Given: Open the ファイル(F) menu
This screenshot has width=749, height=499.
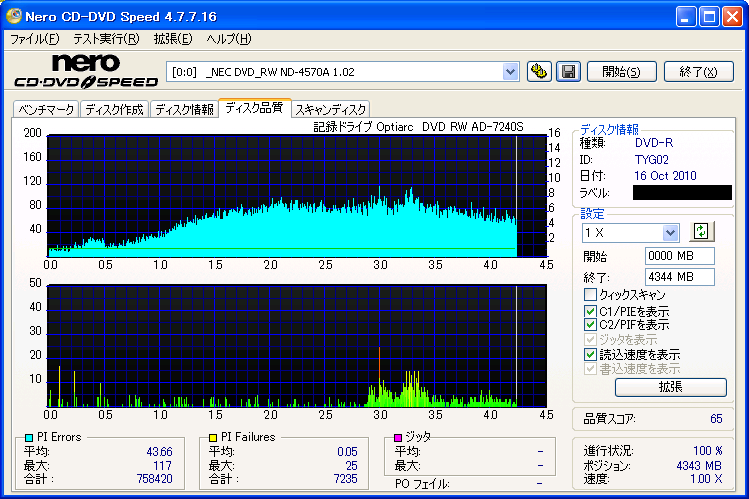Looking at the screenshot, I should pyautogui.click(x=35, y=39).
